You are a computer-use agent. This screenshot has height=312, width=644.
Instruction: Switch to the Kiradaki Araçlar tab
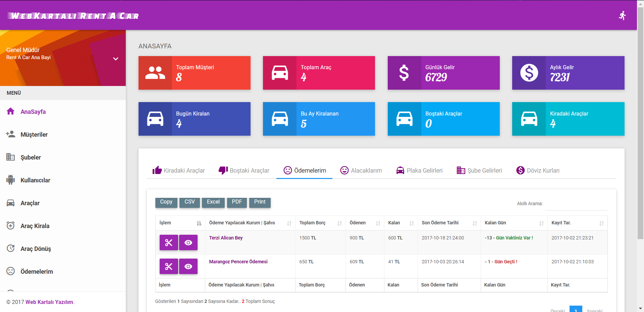[179, 171]
